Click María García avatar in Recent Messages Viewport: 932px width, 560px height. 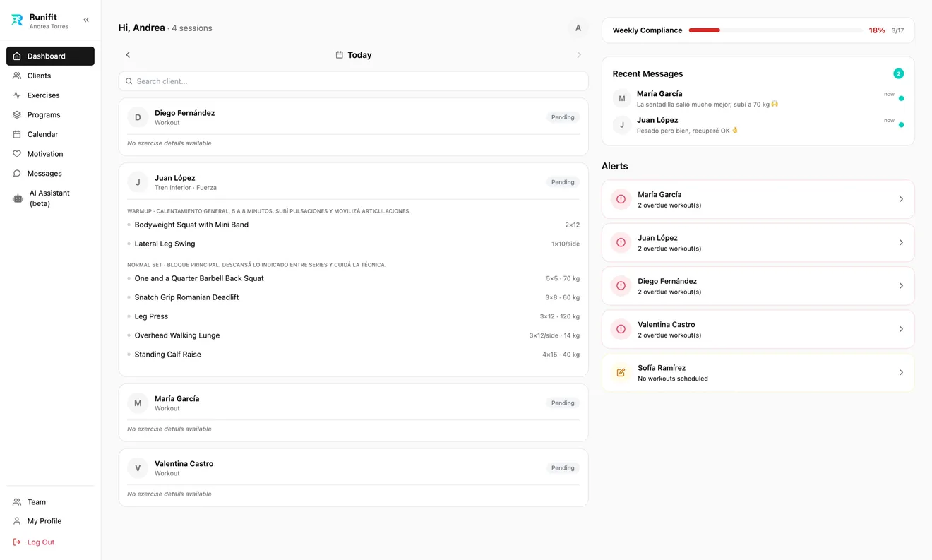[621, 98]
